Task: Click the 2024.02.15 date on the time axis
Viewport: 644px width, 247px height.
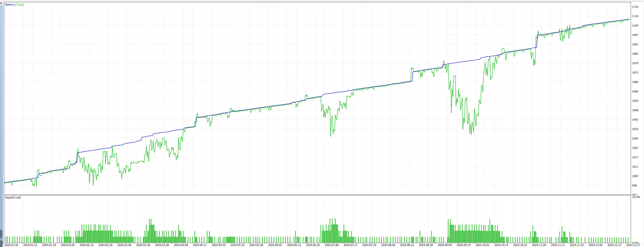Action: [x=87, y=245]
